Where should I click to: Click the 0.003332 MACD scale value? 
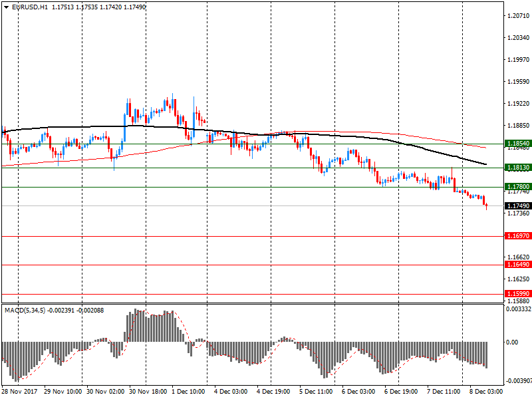click(517, 310)
